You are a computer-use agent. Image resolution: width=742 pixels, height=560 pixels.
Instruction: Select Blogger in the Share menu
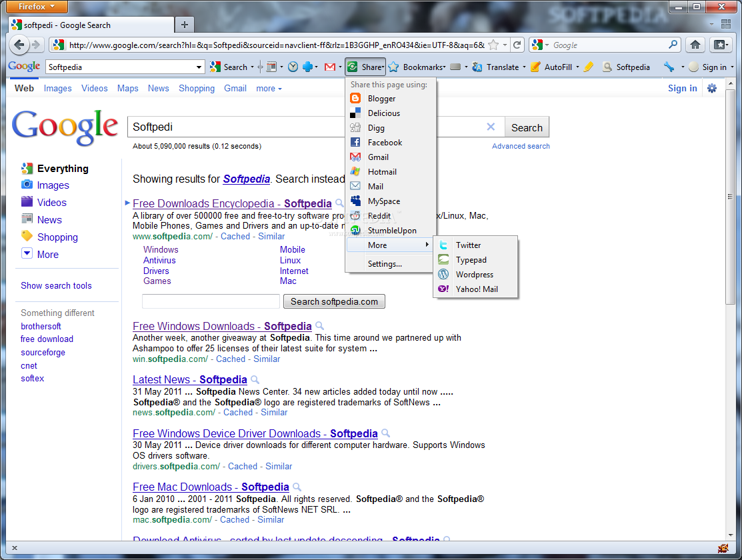coord(391,99)
